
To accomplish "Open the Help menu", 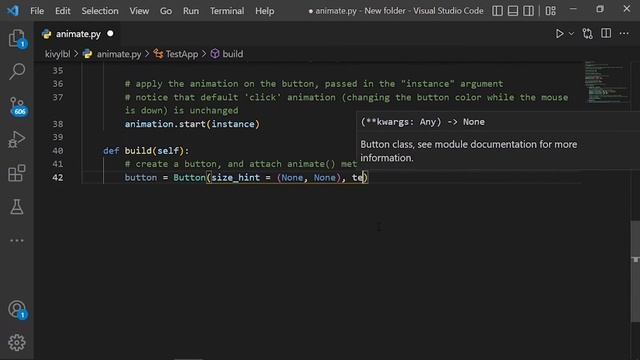I will [x=264, y=11].
